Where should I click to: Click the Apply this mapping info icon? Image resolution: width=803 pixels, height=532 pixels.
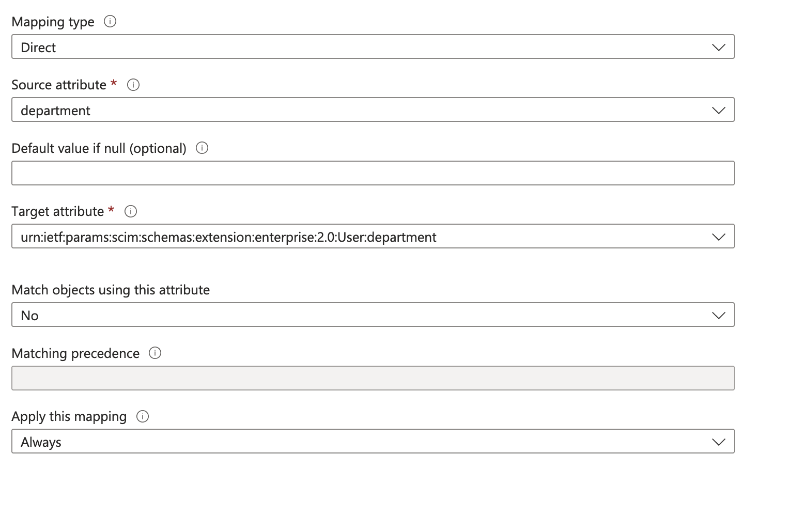tap(143, 416)
